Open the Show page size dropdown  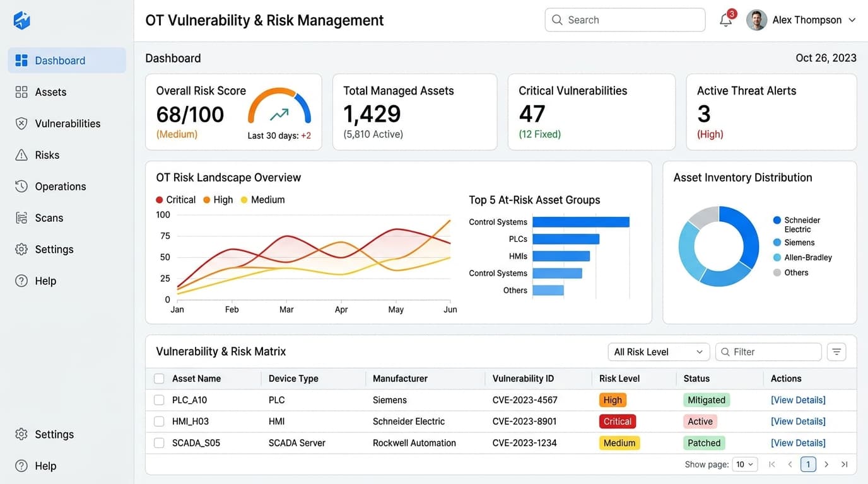744,464
